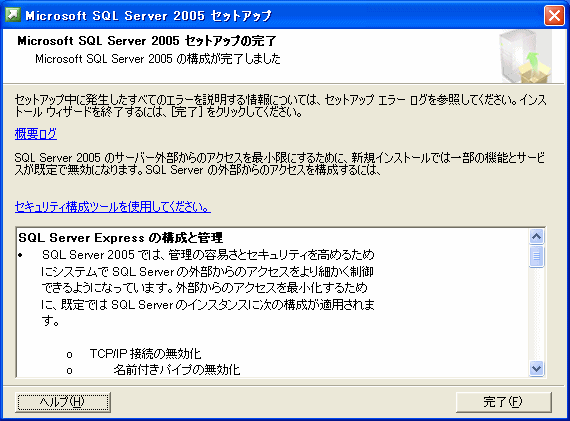Click the scrollbar up arrow in text box
Viewport: 570px width, 421px height.
pos(537,237)
